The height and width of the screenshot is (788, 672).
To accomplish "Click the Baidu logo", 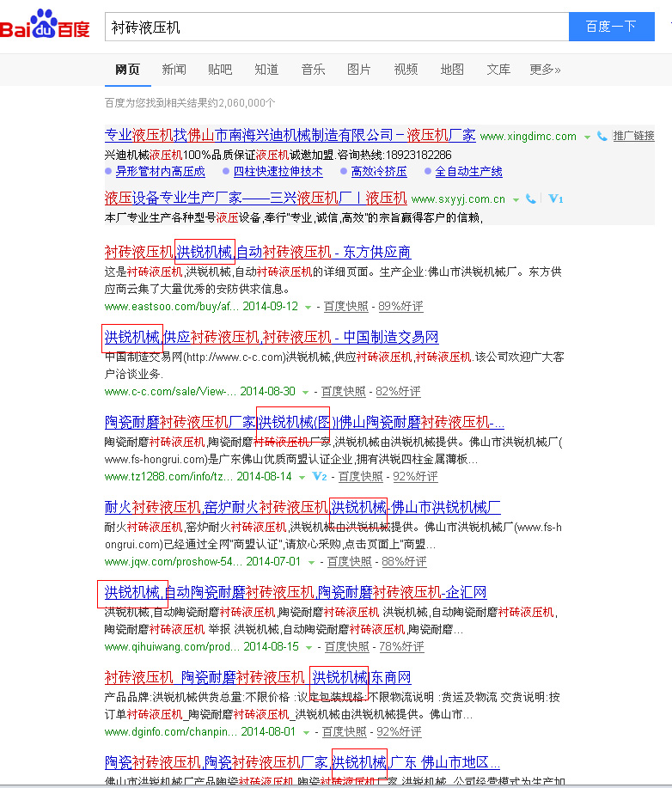I will pos(46,25).
